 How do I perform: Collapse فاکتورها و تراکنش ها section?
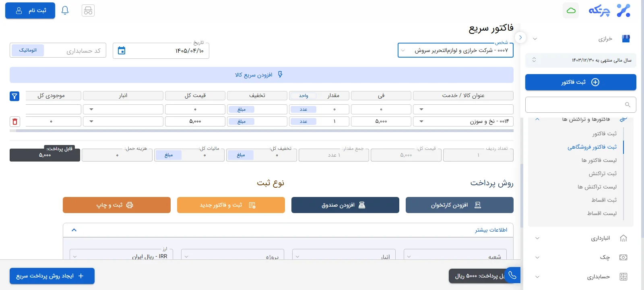tap(537, 119)
